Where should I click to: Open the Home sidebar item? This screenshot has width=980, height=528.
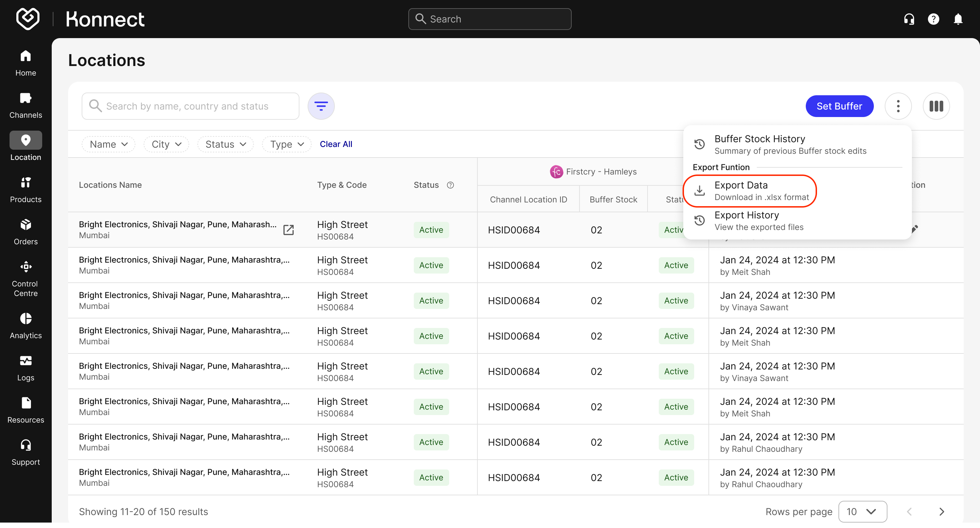[26, 63]
